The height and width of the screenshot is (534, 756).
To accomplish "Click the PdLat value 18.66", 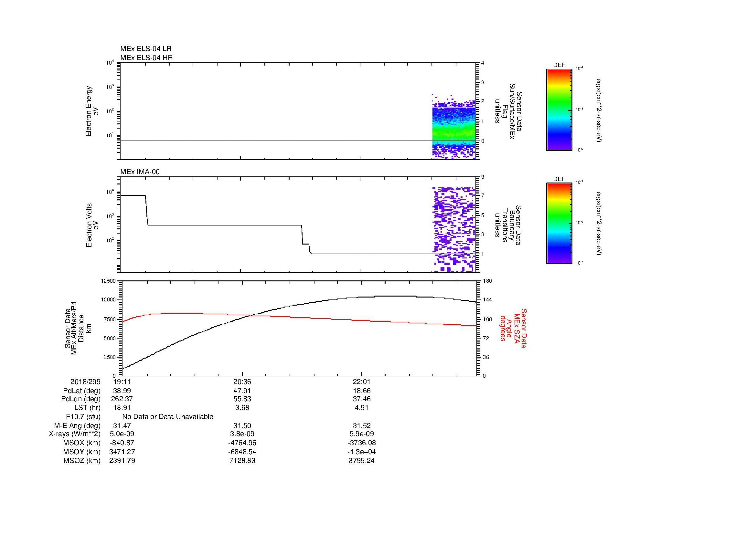I will click(x=362, y=391).
